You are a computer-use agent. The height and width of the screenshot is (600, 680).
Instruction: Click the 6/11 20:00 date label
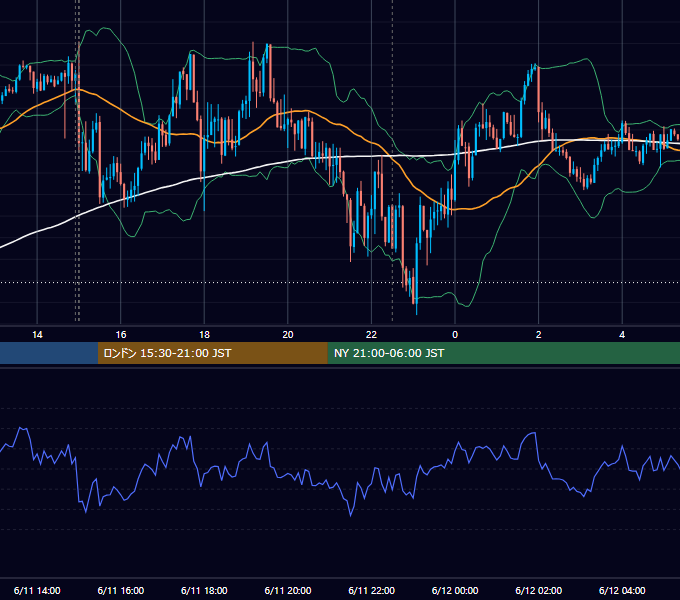(x=288, y=590)
